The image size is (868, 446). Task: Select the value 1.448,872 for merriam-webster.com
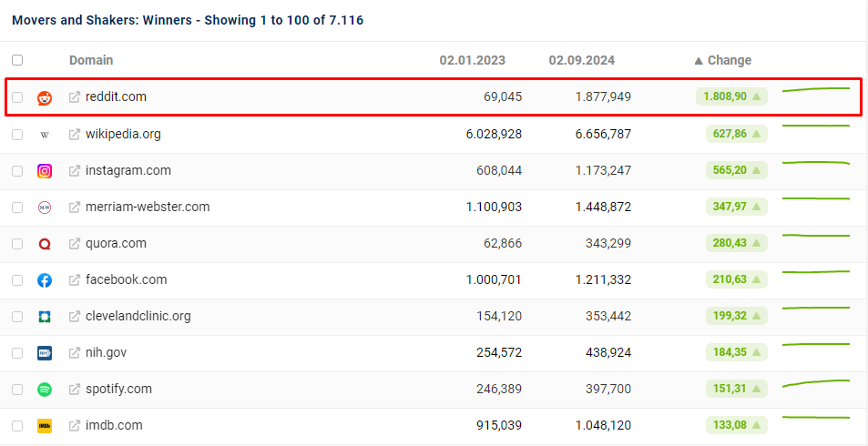(x=603, y=208)
